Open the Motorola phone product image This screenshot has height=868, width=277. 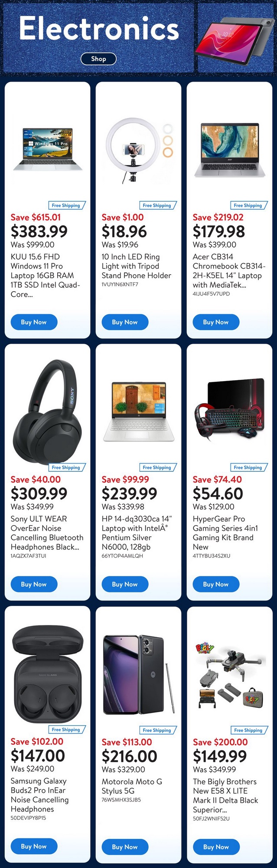point(139,675)
